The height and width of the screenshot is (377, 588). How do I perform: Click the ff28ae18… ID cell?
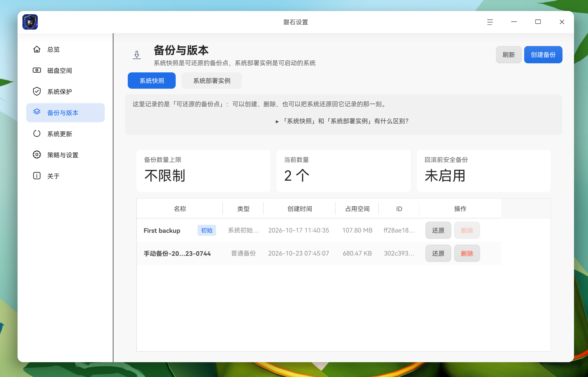point(399,230)
